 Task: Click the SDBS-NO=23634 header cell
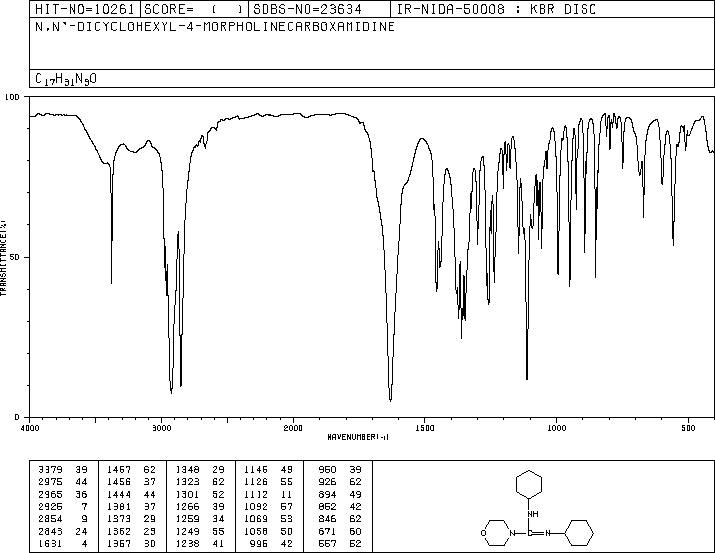(x=319, y=9)
